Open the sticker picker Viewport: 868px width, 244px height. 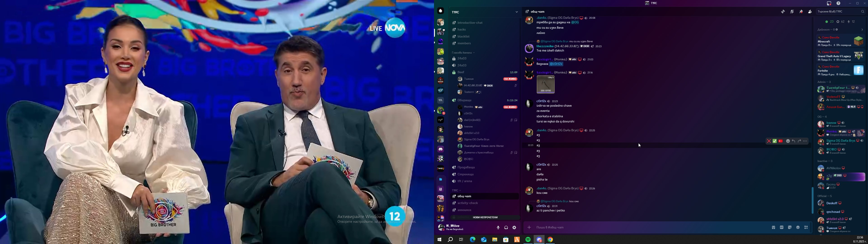pyautogui.click(x=790, y=228)
